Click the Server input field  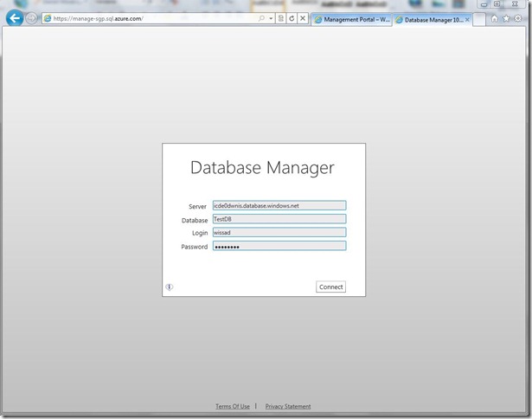(x=279, y=205)
